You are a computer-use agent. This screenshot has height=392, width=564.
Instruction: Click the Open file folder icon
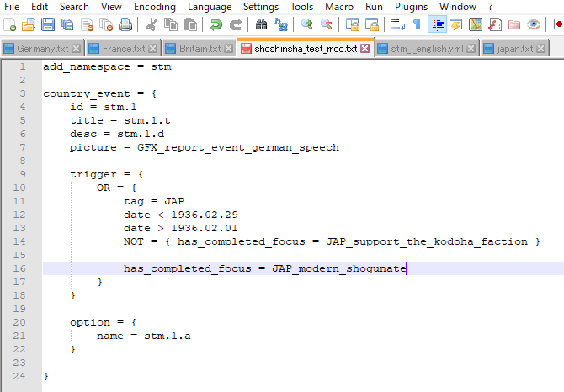pos(29,24)
